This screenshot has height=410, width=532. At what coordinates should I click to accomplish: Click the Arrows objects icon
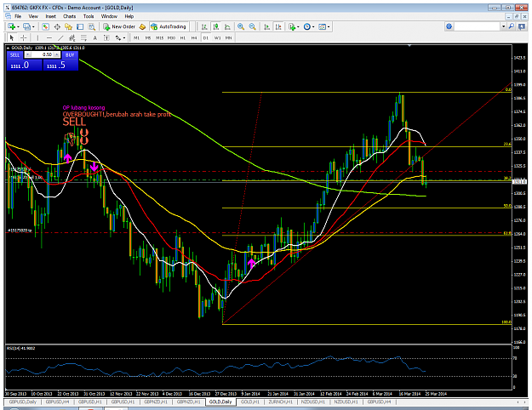click(x=118, y=37)
